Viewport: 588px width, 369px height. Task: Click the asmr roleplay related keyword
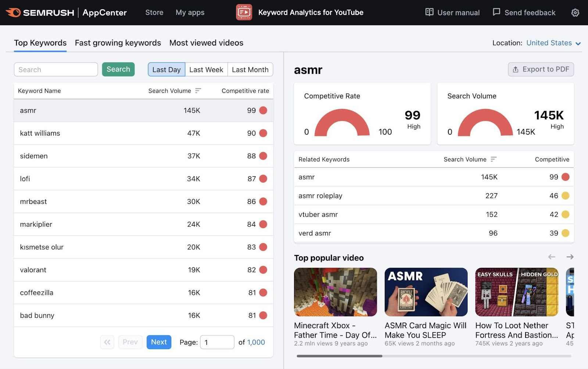(x=320, y=196)
